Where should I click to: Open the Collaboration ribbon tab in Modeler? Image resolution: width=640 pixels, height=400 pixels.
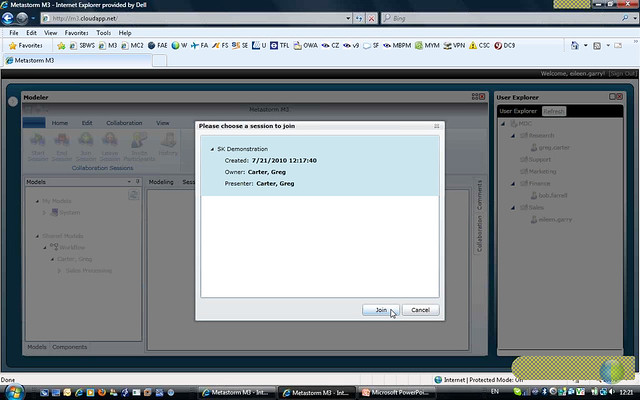click(x=124, y=123)
